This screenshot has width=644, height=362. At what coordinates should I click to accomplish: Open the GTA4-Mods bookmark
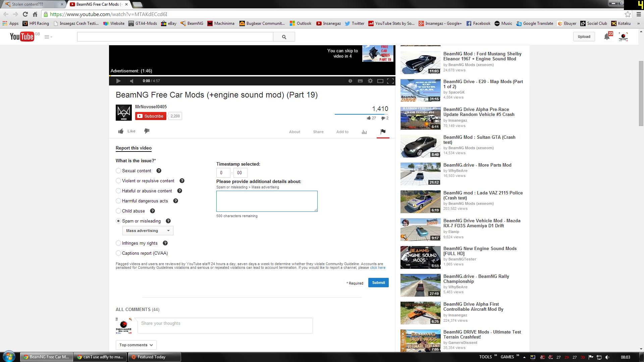tap(143, 23)
